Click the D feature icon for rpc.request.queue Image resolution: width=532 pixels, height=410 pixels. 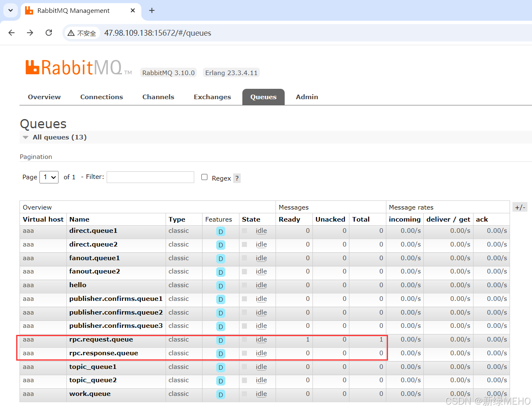[220, 340]
